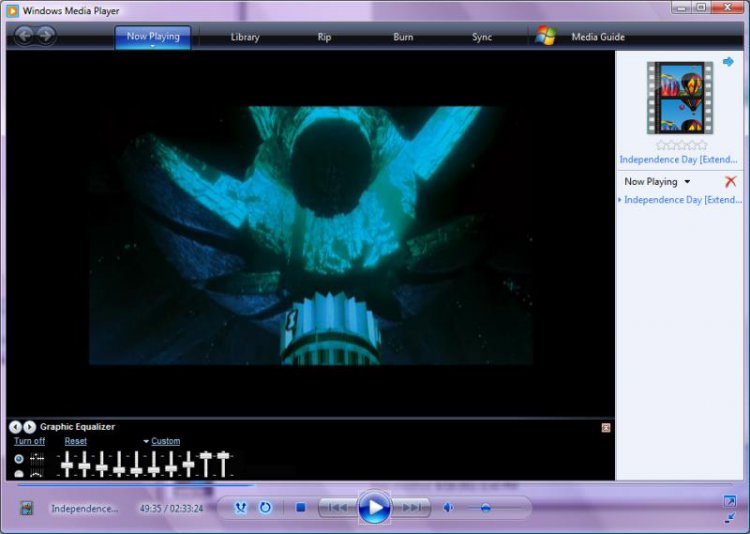Viewport: 750px width, 534px height.
Task: Switch to the Rip tab
Action: [x=324, y=37]
